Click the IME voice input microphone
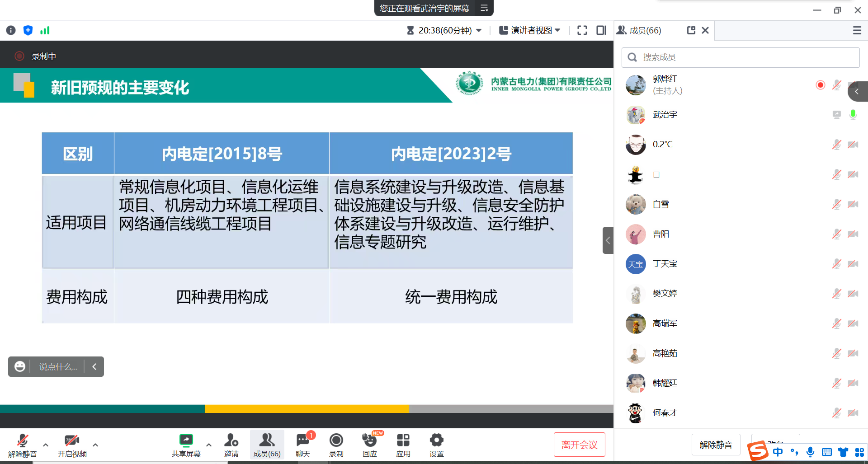868x464 pixels. tap(811, 452)
